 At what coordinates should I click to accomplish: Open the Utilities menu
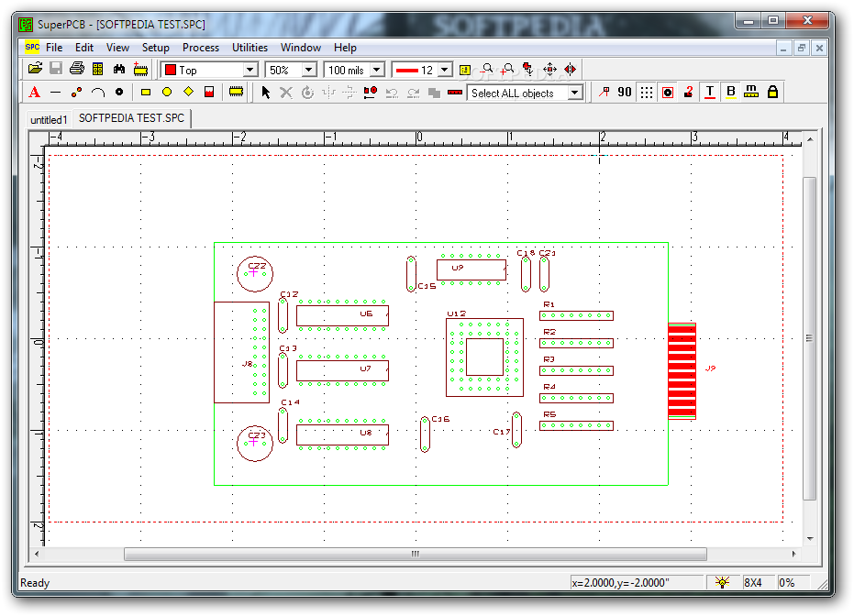pyautogui.click(x=250, y=48)
